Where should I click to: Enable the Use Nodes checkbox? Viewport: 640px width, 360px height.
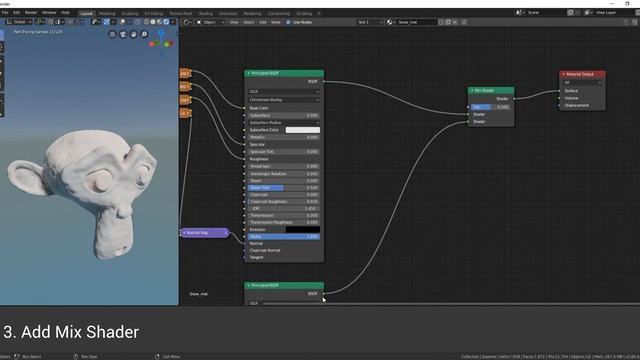point(288,22)
